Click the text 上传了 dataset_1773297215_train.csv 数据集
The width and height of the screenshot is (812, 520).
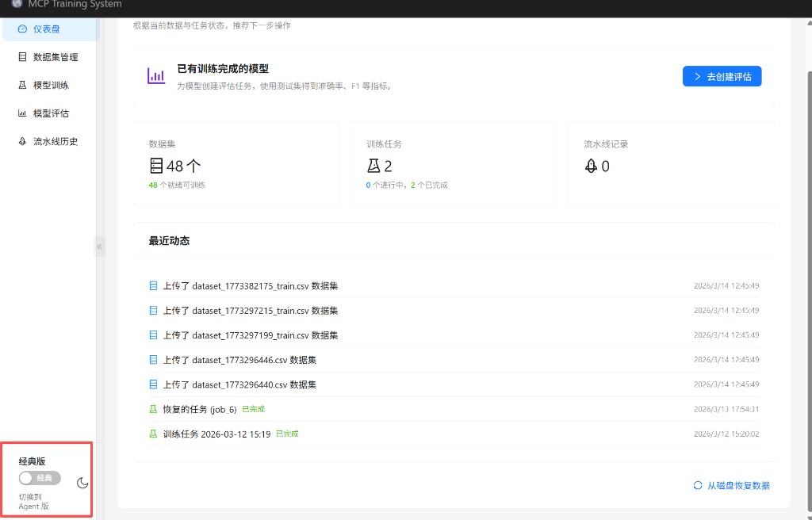click(251, 310)
